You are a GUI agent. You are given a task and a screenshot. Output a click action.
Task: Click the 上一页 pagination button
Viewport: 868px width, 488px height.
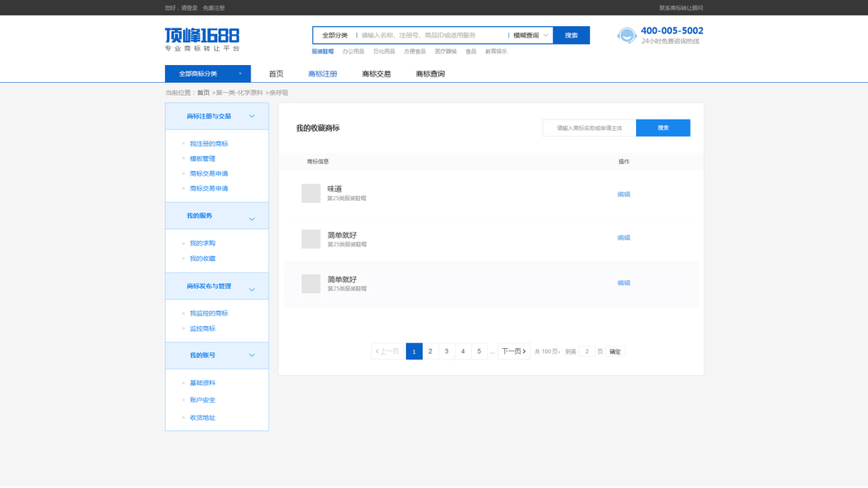pos(387,351)
